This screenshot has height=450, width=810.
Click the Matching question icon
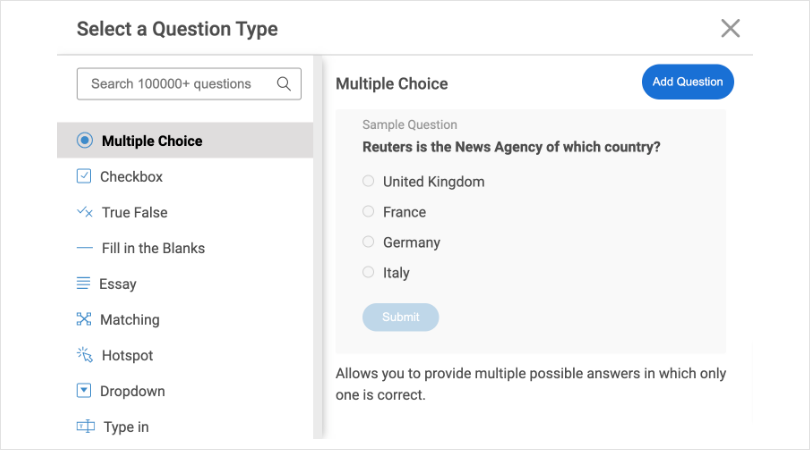coord(84,320)
